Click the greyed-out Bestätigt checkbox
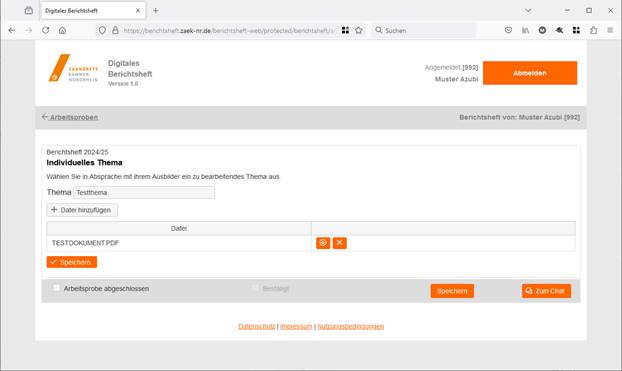Image resolution: width=622 pixels, height=371 pixels. [255, 288]
